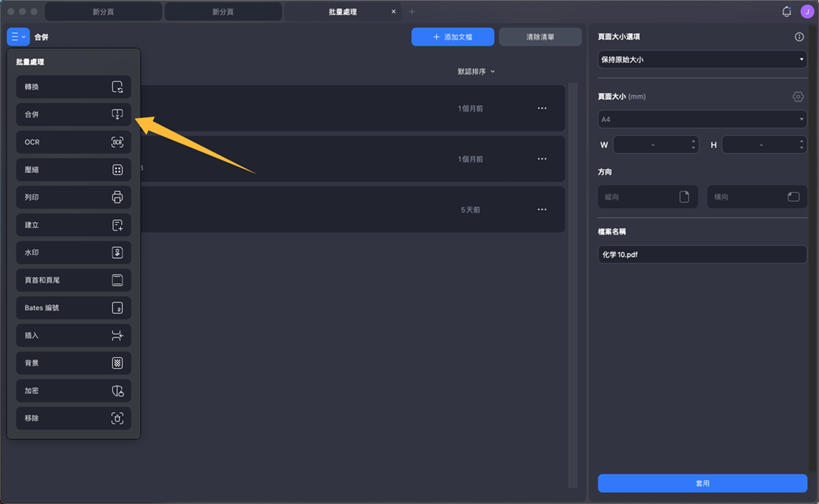The image size is (819, 504).
Task: Select 加密 menu entry
Action: coord(74,391)
